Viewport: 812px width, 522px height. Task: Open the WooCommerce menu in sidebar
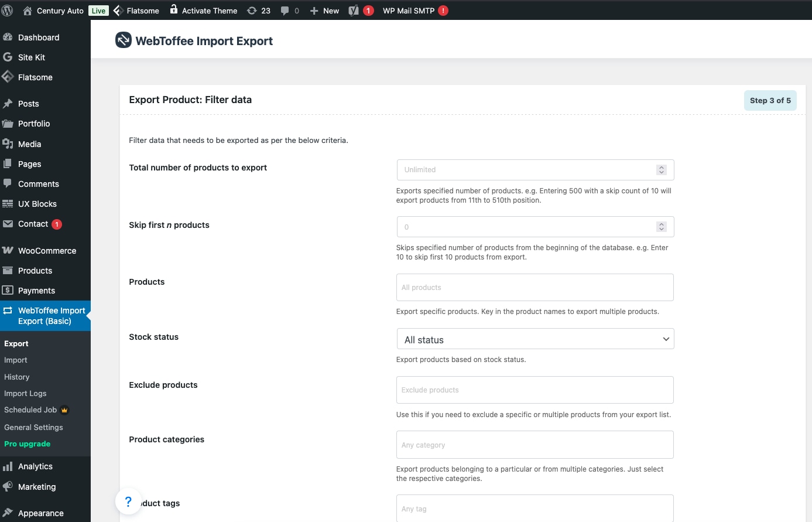point(47,251)
